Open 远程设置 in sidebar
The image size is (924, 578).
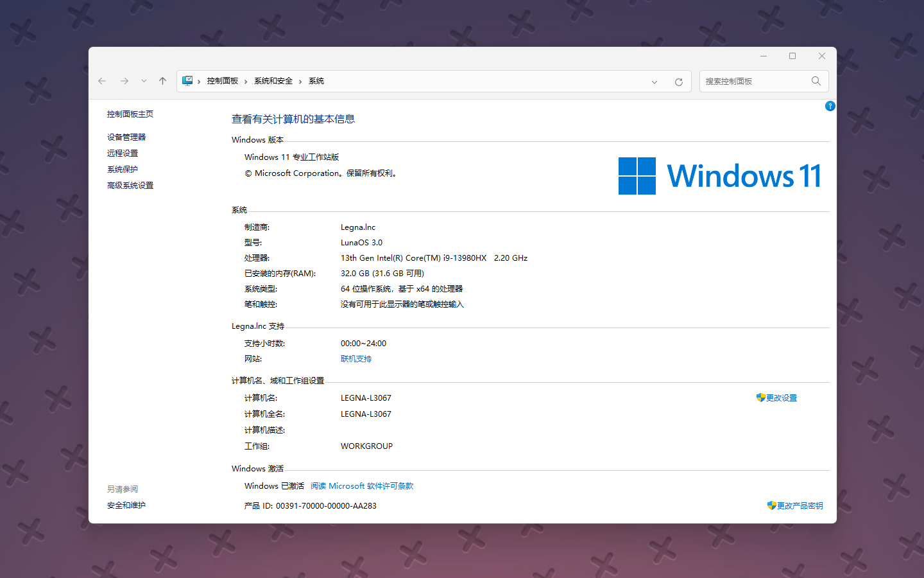123,153
